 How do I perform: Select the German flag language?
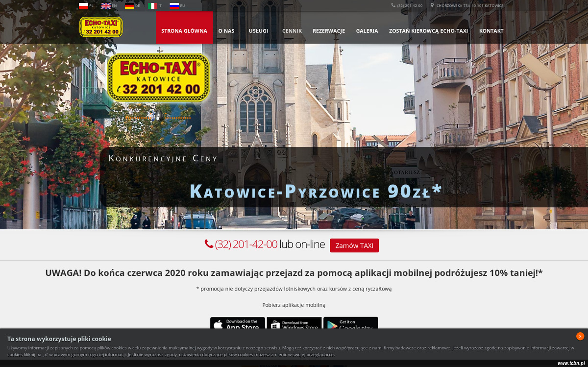129,6
